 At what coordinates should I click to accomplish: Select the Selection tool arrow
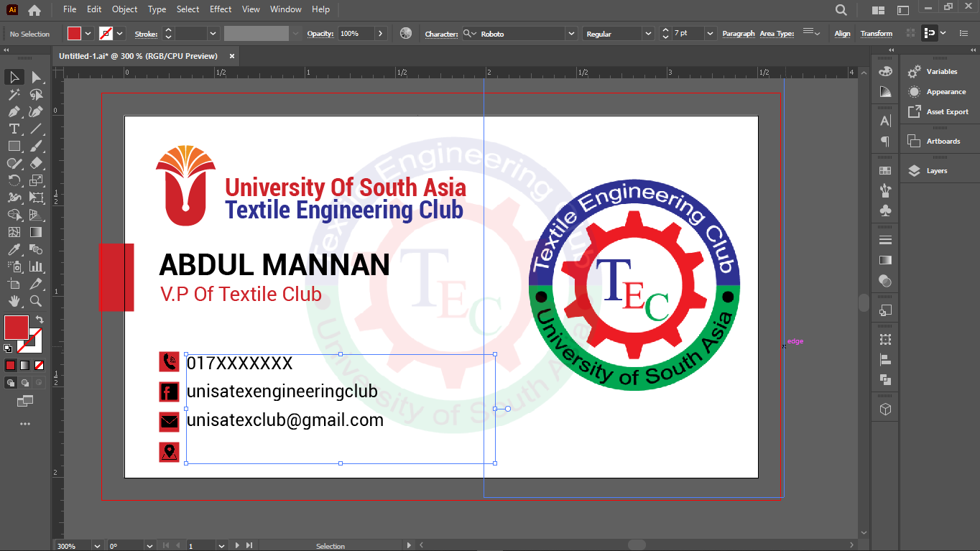point(14,77)
